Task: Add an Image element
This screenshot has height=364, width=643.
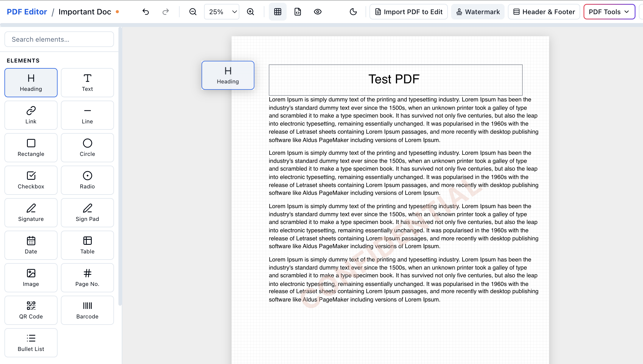Action: pyautogui.click(x=31, y=278)
